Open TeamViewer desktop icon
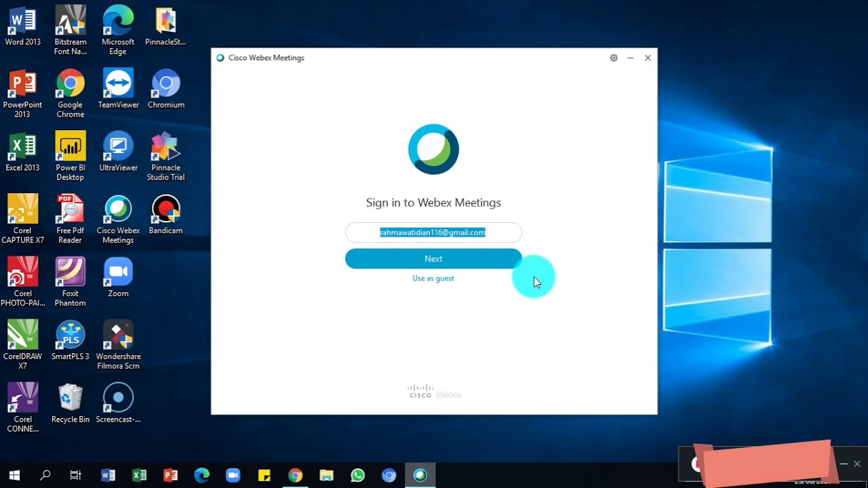 coord(118,89)
